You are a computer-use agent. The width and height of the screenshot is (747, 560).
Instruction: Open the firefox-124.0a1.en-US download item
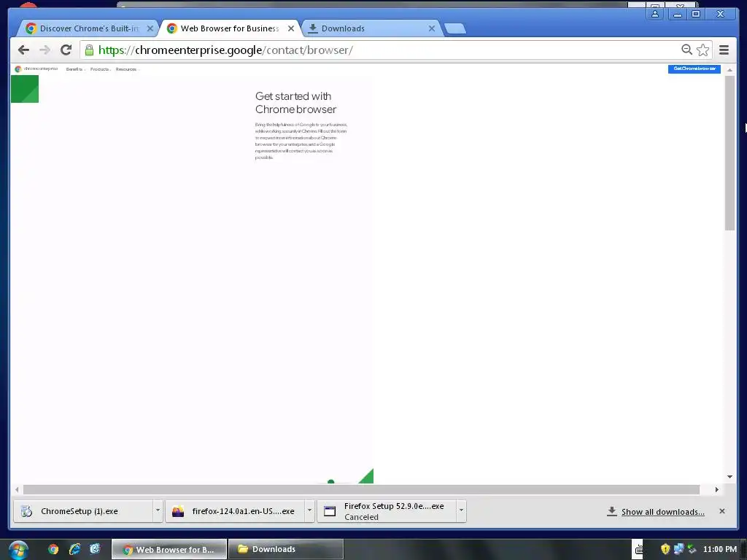point(235,511)
